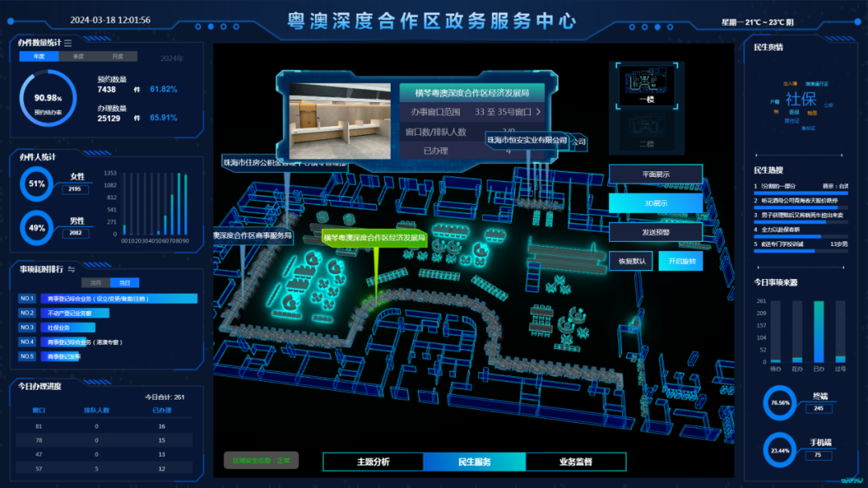The width and height of the screenshot is (868, 488).
Task: Click the swap arrows icon beside 事项耗时排行
Action: pyautogui.click(x=71, y=269)
